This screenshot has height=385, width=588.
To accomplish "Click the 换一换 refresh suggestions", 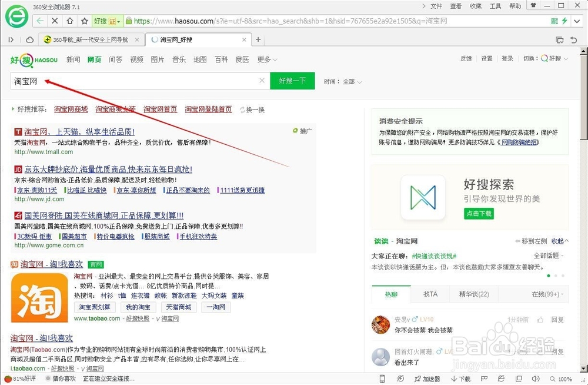I will click(252, 109).
